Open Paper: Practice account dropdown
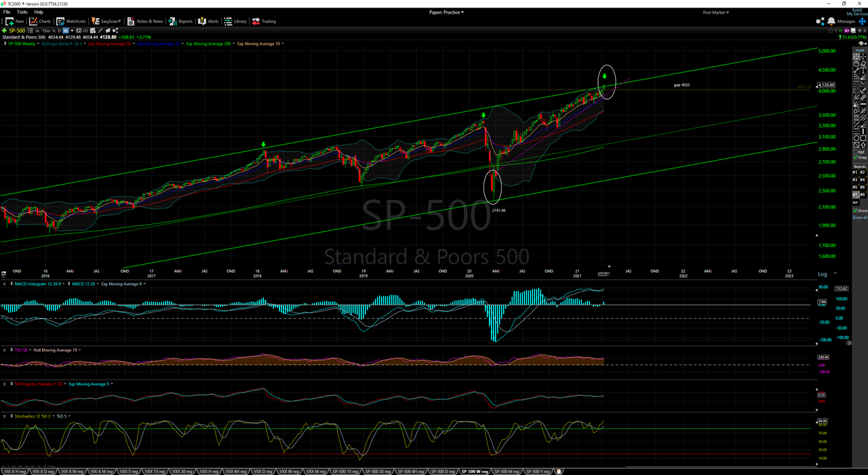Image resolution: width=868 pixels, height=475 pixels. 447,12
